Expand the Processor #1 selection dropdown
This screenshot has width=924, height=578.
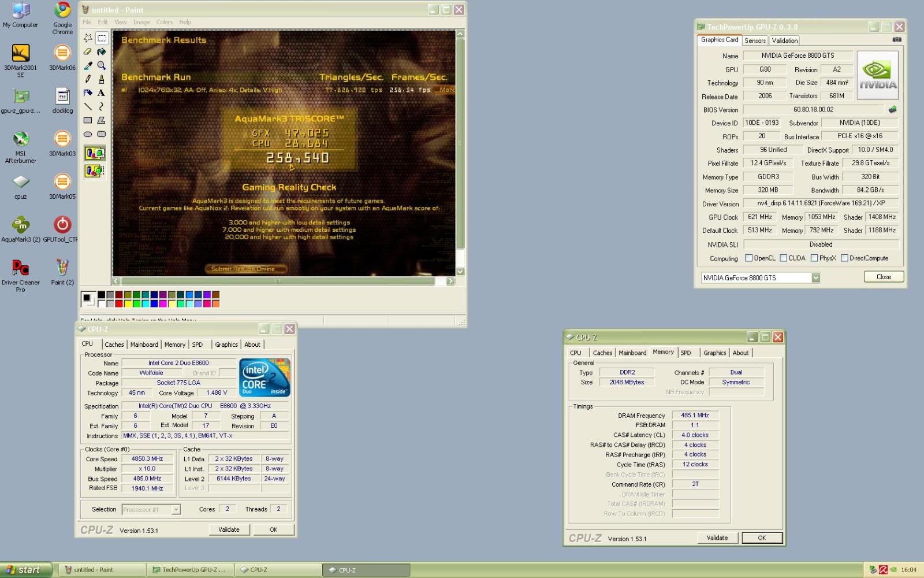coord(176,510)
